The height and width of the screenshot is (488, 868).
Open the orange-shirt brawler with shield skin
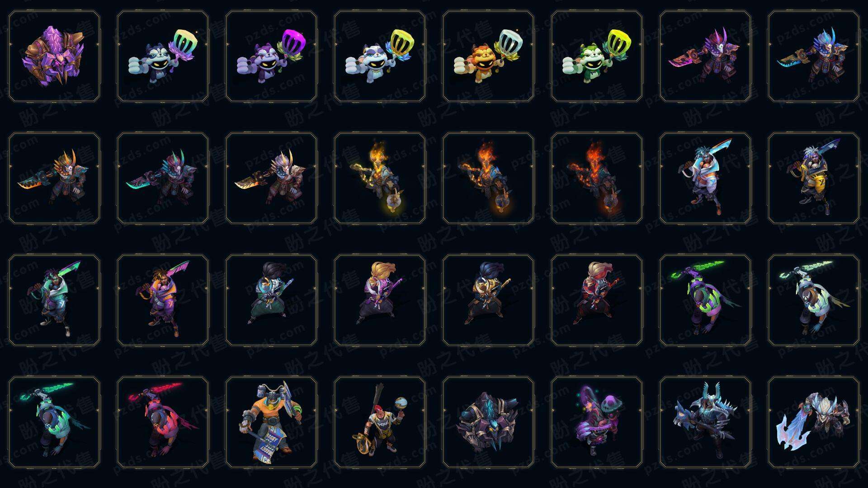[x=271, y=422]
